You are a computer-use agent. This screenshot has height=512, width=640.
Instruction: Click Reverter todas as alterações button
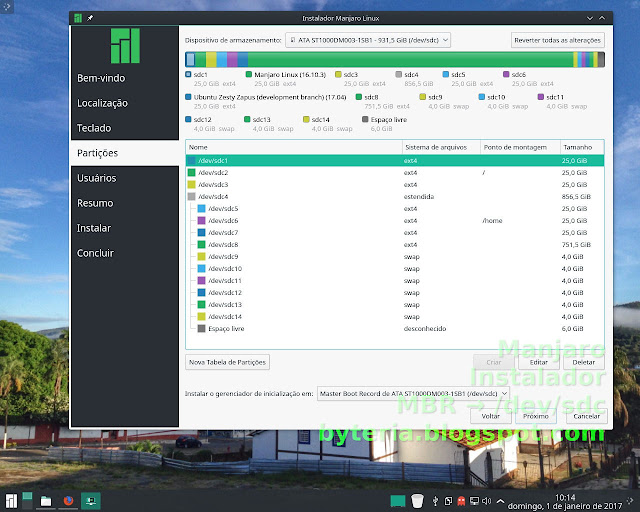(557, 40)
